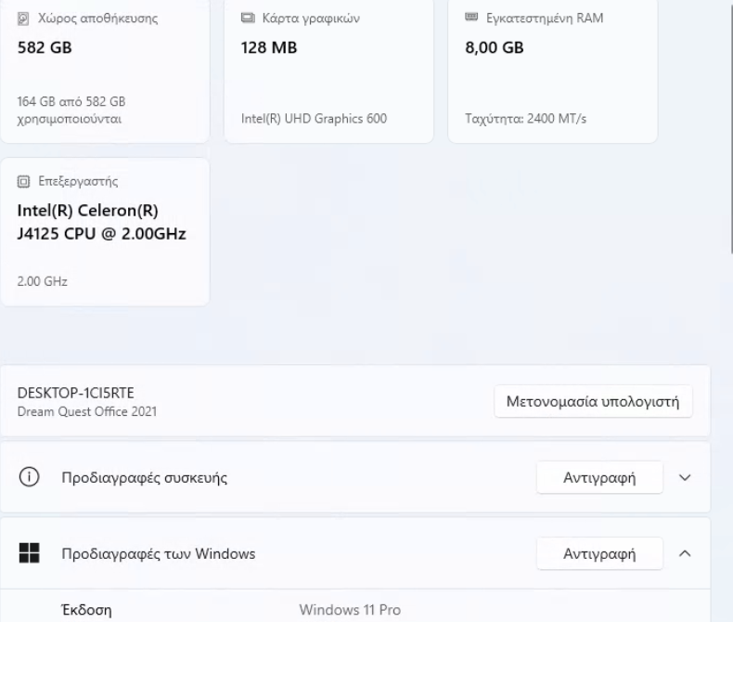733x700 pixels.
Task: Click the Intel Celeron J4125 processor name
Action: click(102, 222)
